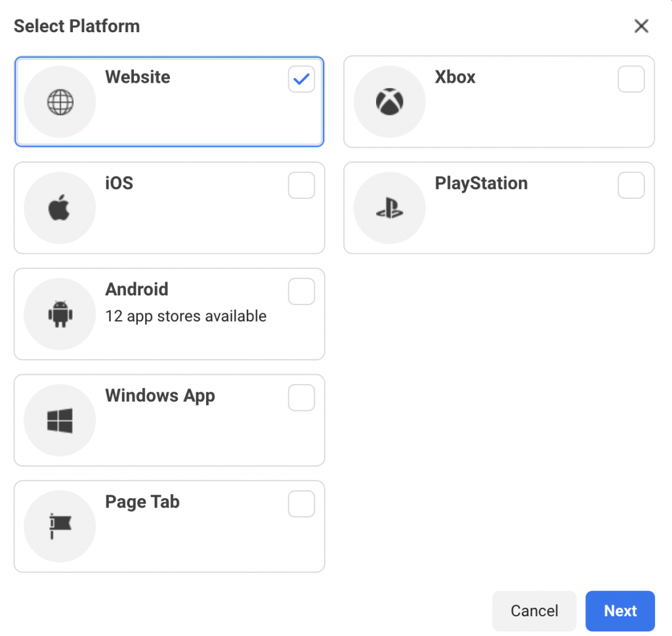Click the Page Tab flag icon
Screen dimensions: 672x636
[60, 526]
